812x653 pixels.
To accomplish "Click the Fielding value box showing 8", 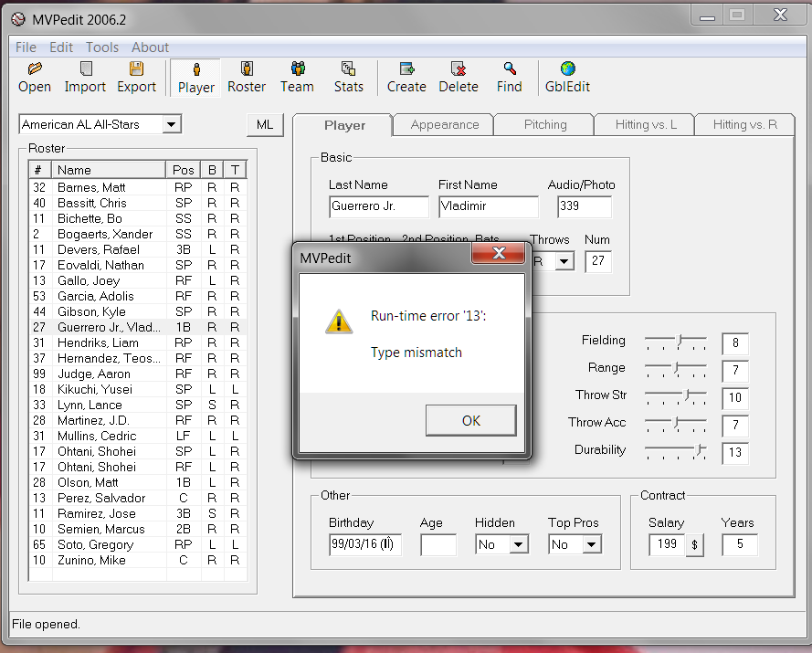I will [x=735, y=343].
